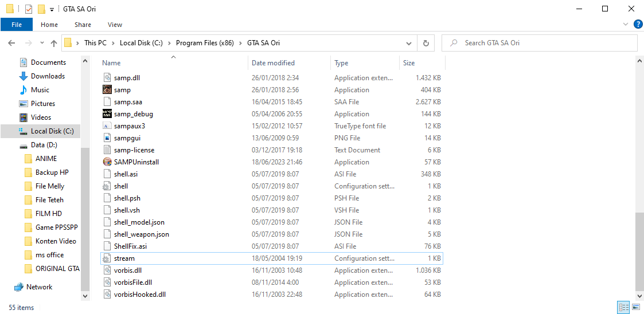This screenshot has height=314, width=644.
Task: Click the sampaux3 font file icon
Action: click(107, 125)
